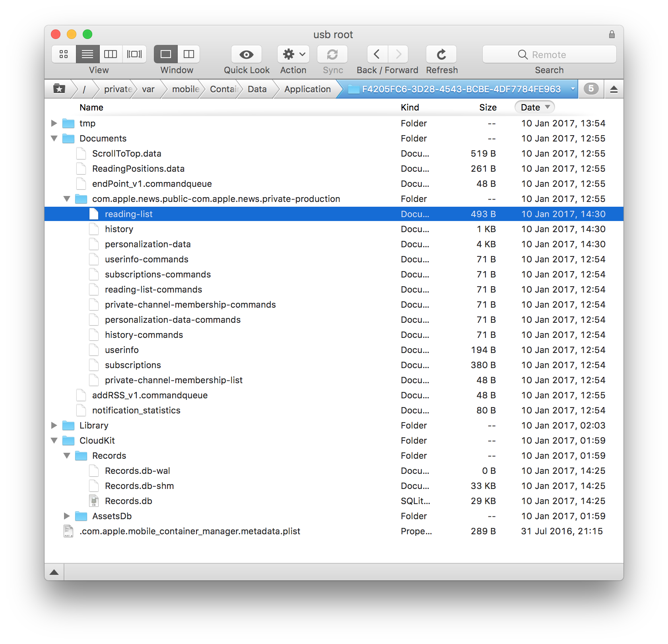Select ReadingPositions.data file
Viewport: 668px width, 644px height.
pyautogui.click(x=334, y=169)
